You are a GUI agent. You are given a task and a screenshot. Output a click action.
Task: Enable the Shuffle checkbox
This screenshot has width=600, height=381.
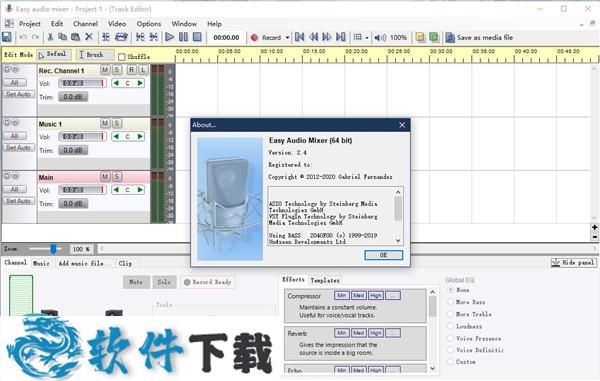[x=122, y=57]
